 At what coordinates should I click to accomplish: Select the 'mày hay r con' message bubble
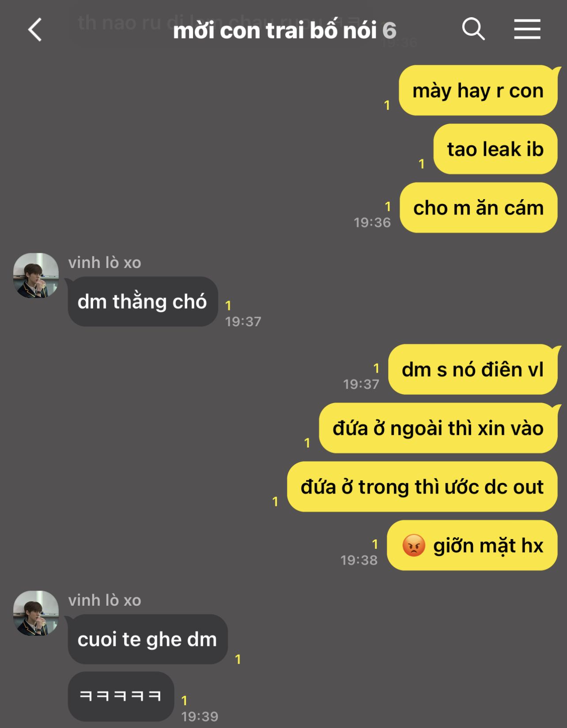(478, 91)
